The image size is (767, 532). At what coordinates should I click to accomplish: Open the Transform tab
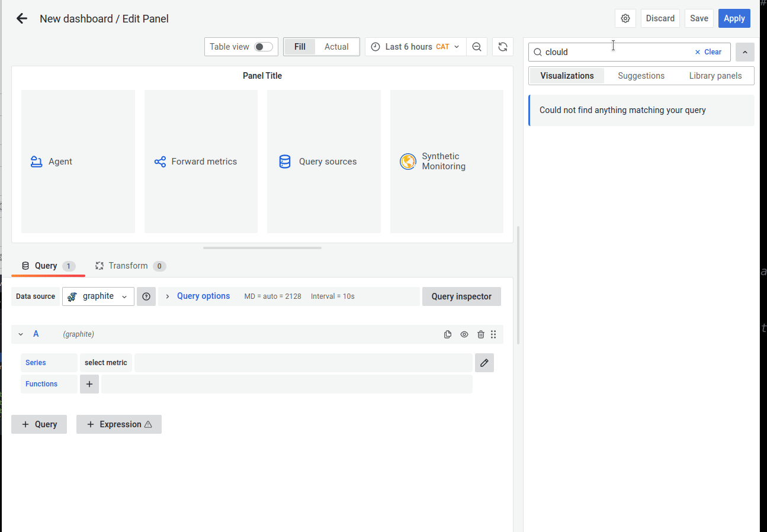(130, 266)
